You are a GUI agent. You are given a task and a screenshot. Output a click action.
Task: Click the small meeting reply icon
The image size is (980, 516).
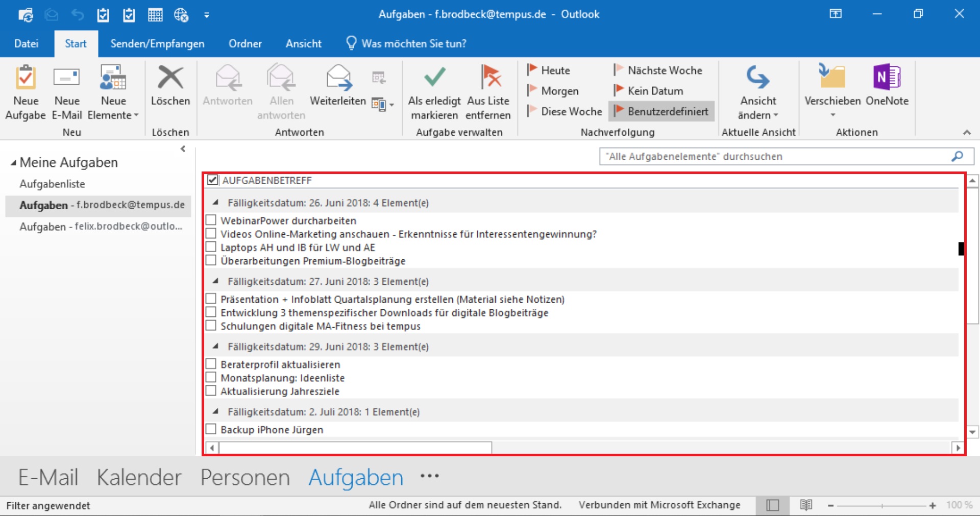tap(379, 78)
